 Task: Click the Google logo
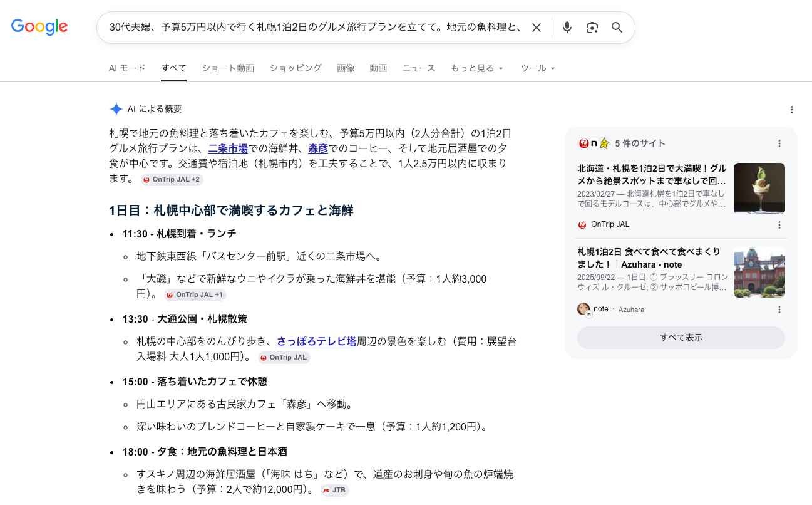(x=39, y=27)
